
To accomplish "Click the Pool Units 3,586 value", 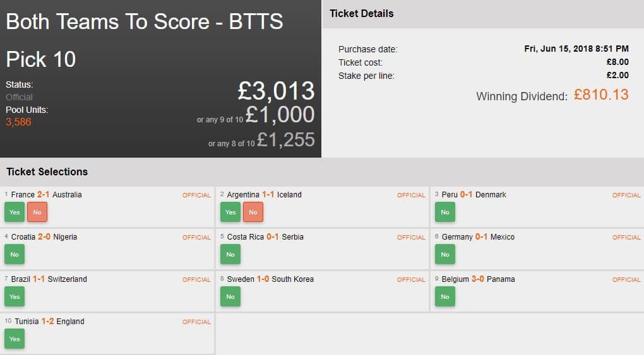I will point(18,122).
